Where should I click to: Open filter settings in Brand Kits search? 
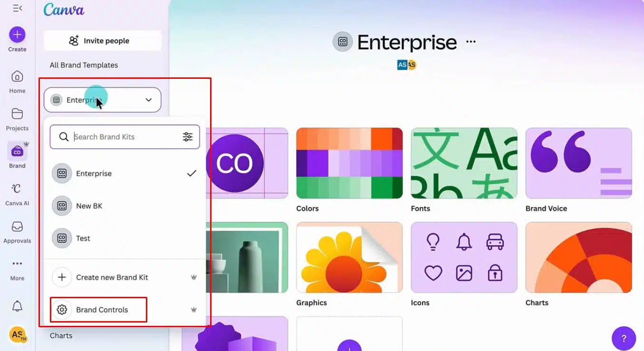coord(188,137)
